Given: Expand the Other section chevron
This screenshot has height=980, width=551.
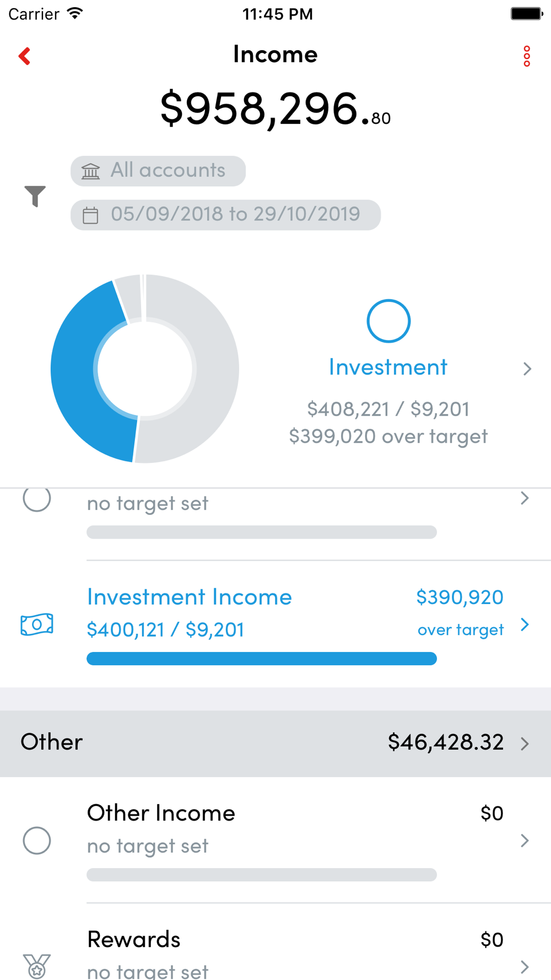Looking at the screenshot, I should 525,744.
